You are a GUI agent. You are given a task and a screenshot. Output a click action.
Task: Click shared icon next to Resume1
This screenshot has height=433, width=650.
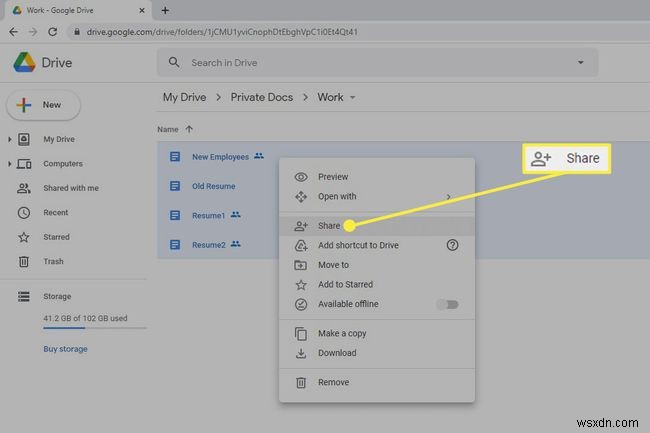pyautogui.click(x=235, y=215)
